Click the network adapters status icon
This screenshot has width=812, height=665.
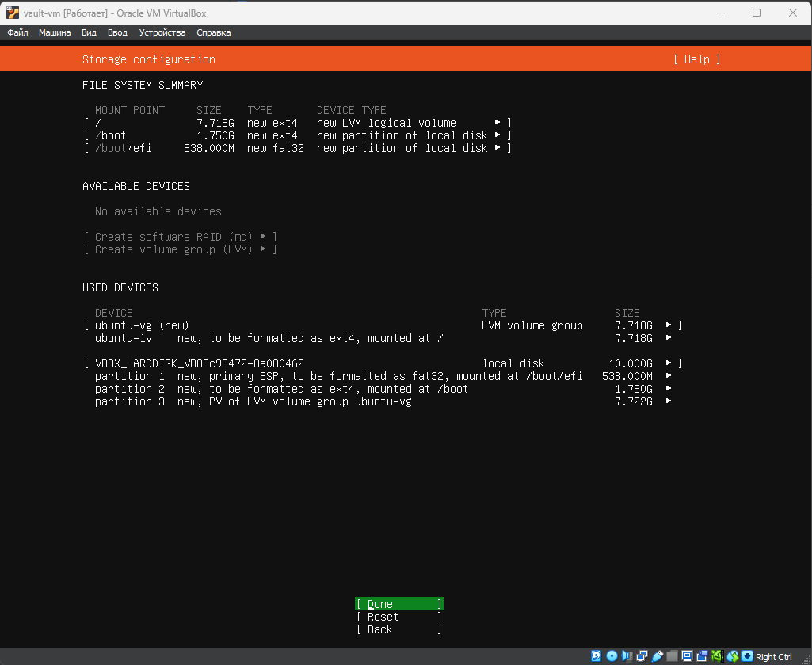pos(642,656)
